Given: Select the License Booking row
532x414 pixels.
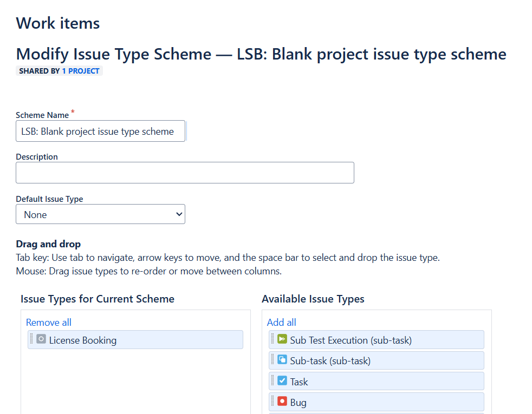Looking at the screenshot, I should click(x=135, y=339).
